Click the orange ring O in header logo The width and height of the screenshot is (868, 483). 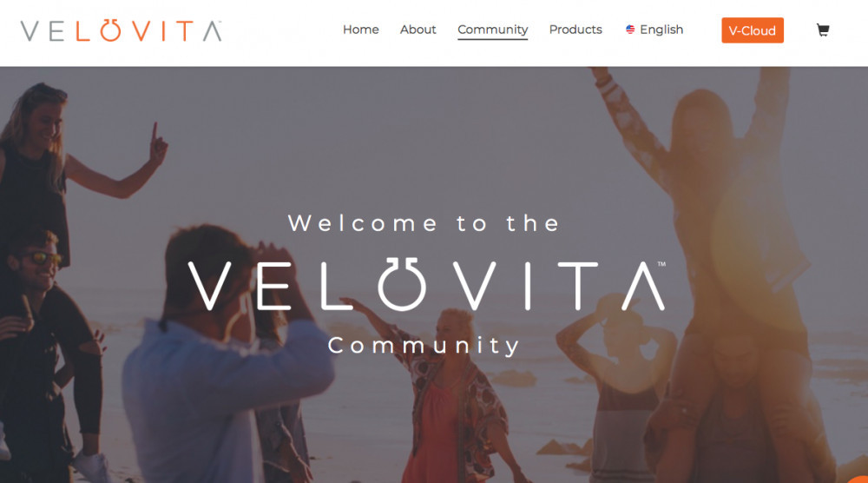[x=110, y=30]
